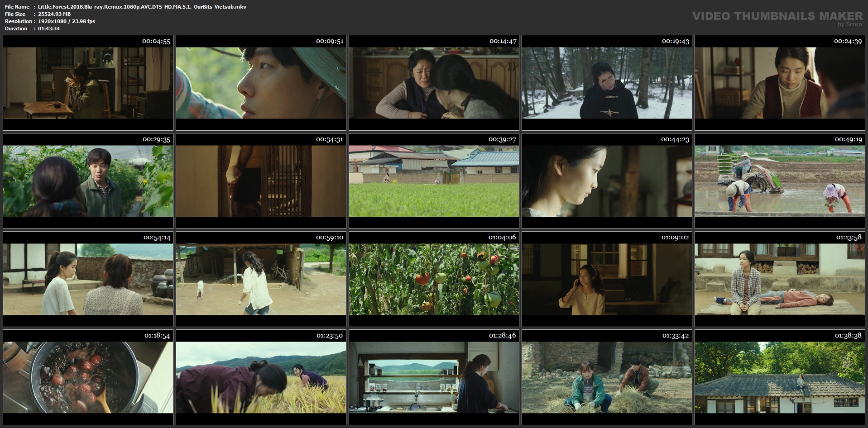Select the thumbnail at 00:24:39
Viewport: 868px width, 428px height.
(x=780, y=83)
